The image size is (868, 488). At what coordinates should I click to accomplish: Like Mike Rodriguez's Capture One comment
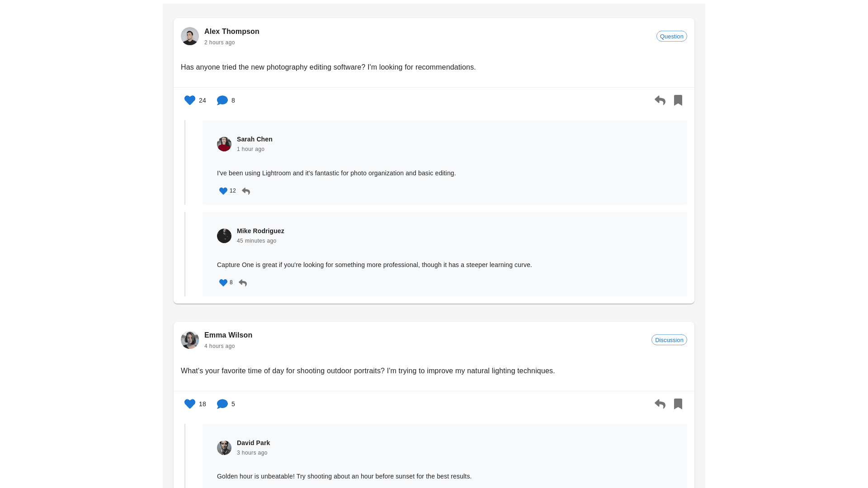[x=223, y=283]
